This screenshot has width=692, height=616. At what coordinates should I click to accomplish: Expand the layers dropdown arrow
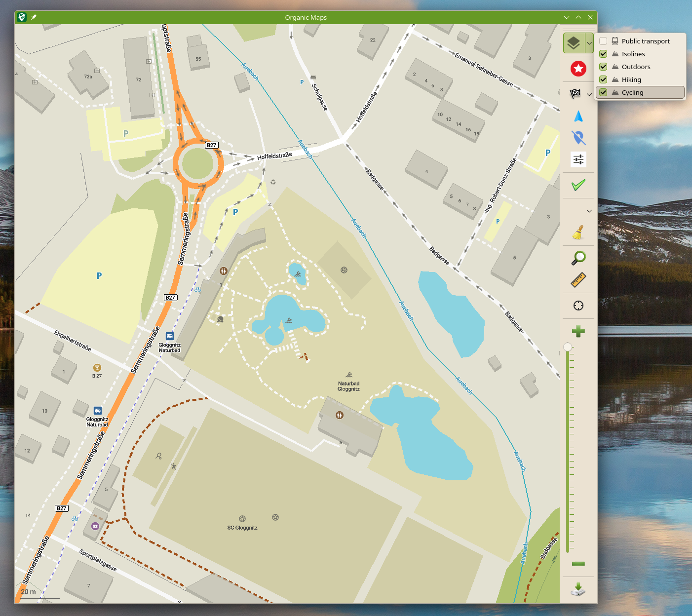coord(589,43)
